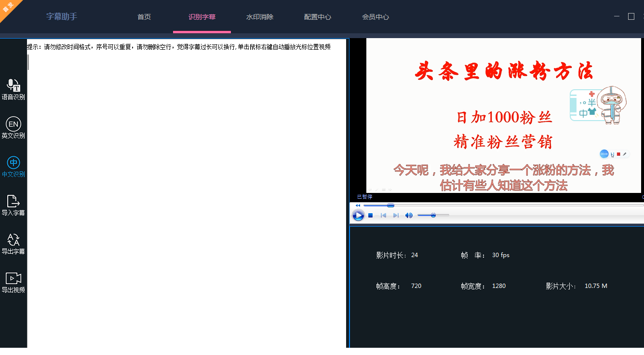Stop video playback with the square button

370,216
